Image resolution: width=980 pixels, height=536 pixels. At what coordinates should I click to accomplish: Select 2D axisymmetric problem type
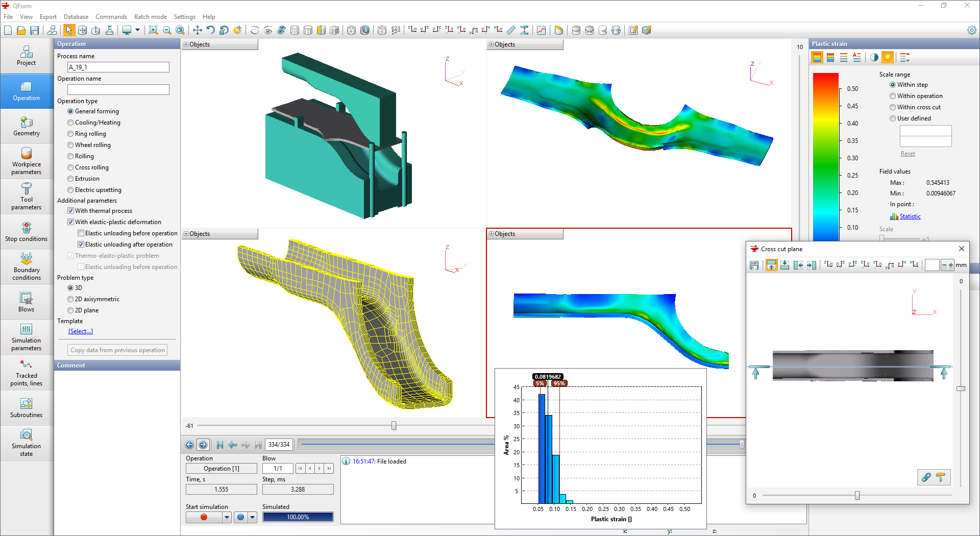tap(71, 299)
